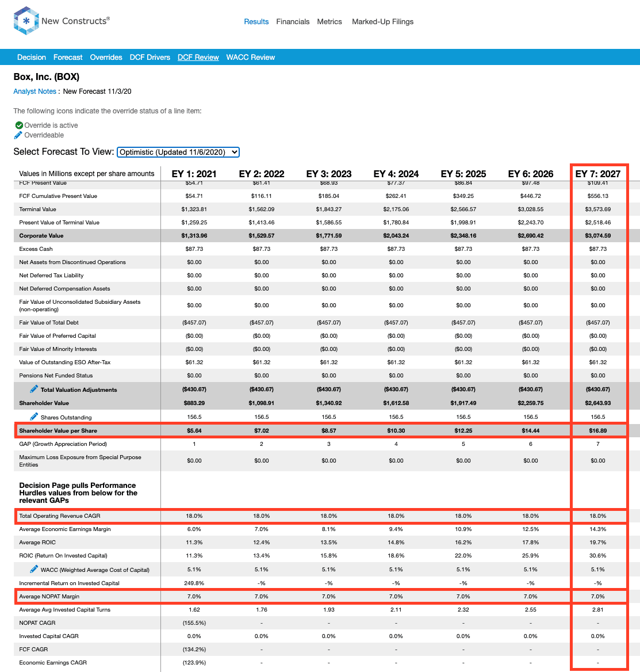Switch to the DCF Drivers tab
640x672 pixels.
150,57
